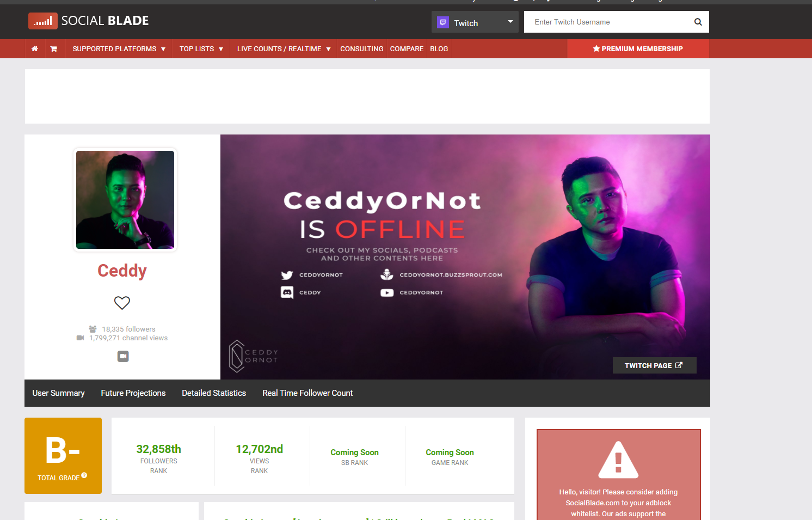This screenshot has height=520, width=812.
Task: Click the premium membership star icon
Action: point(596,48)
